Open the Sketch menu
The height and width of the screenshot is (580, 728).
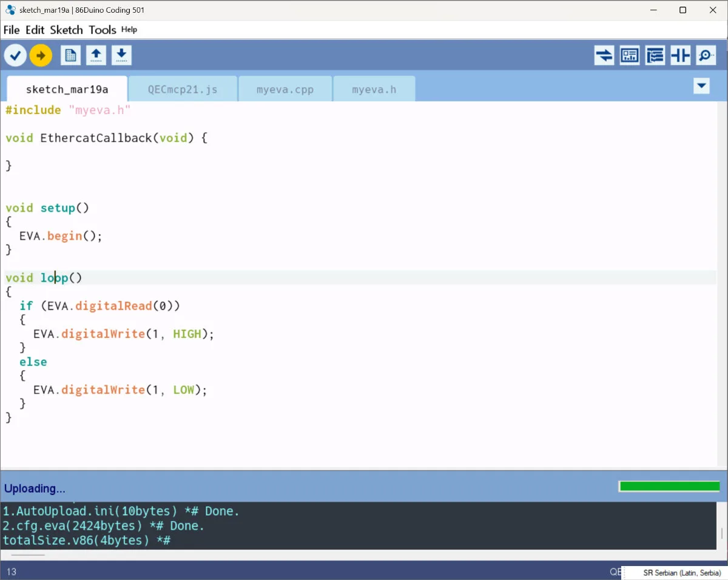tap(66, 30)
